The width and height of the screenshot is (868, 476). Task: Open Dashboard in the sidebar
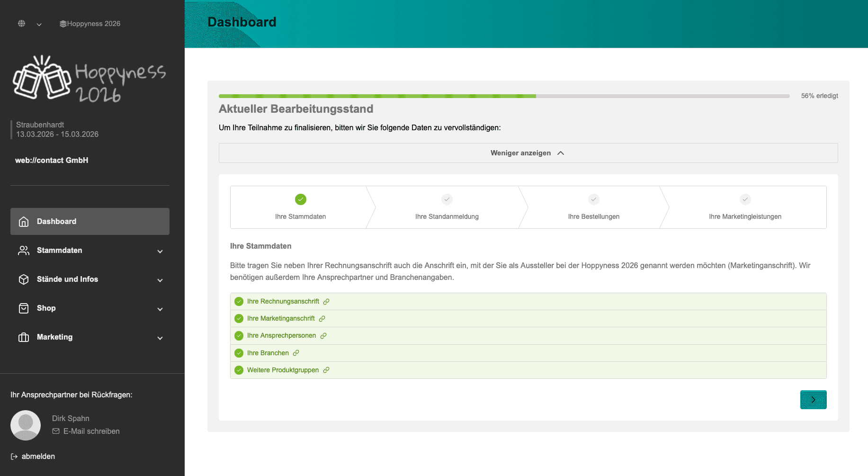pos(90,221)
